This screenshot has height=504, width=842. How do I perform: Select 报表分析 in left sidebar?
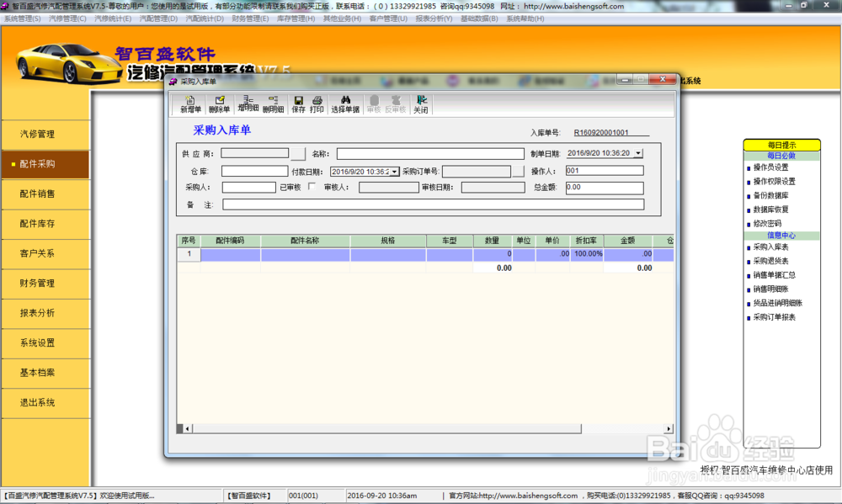pos(45,313)
